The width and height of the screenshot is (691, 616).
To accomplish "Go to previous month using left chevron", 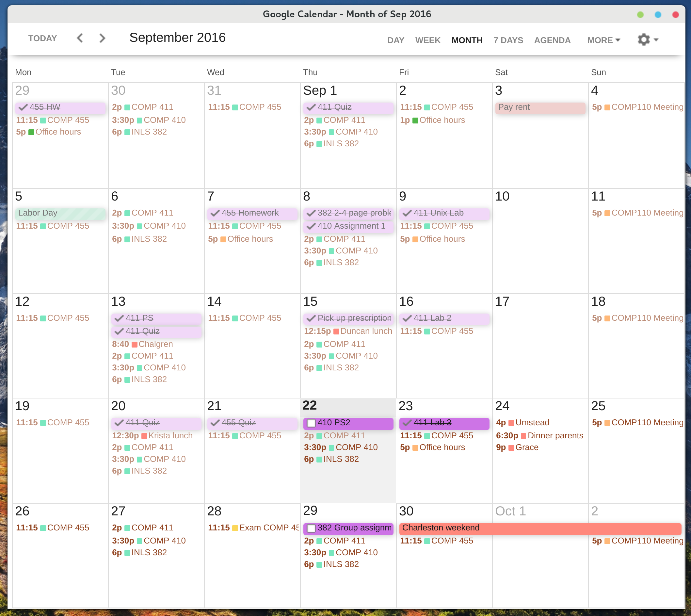I will (80, 38).
